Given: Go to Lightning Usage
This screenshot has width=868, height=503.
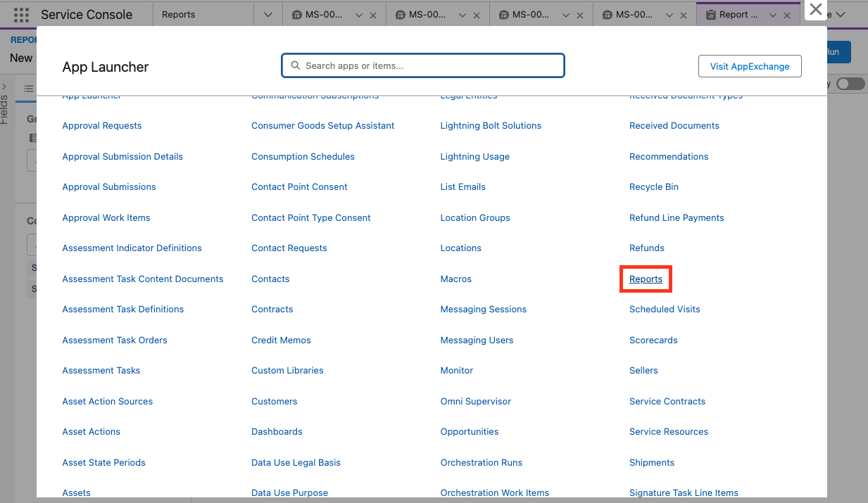Looking at the screenshot, I should pos(475,157).
